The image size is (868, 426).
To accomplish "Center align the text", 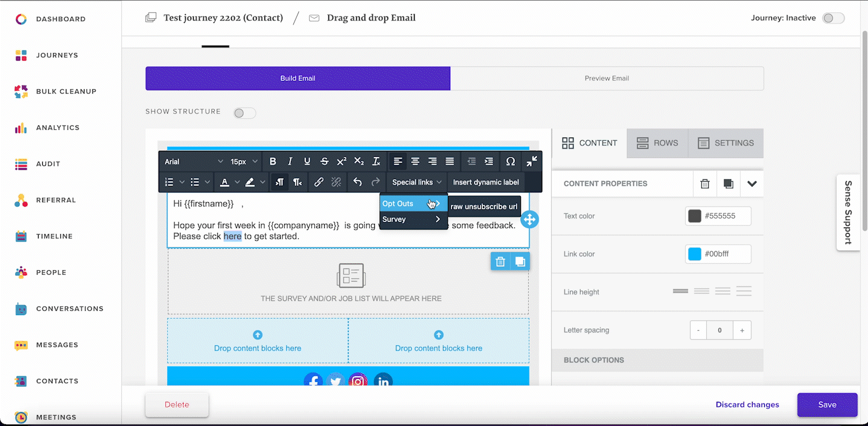I will [x=415, y=162].
